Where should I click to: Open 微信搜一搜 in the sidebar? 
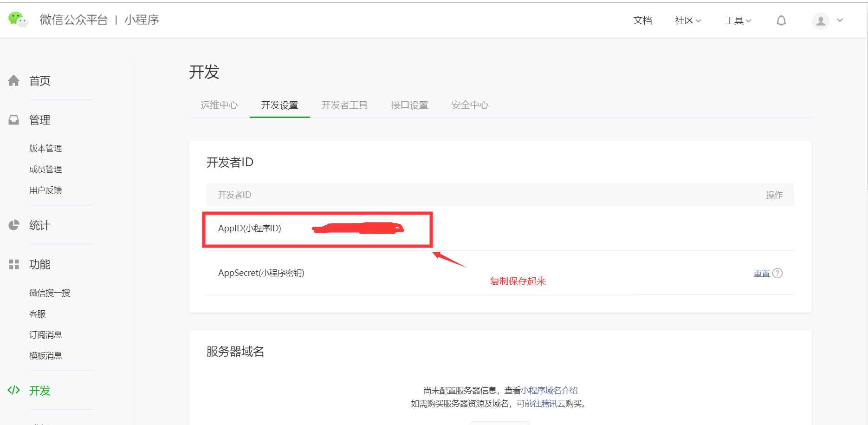[x=50, y=293]
